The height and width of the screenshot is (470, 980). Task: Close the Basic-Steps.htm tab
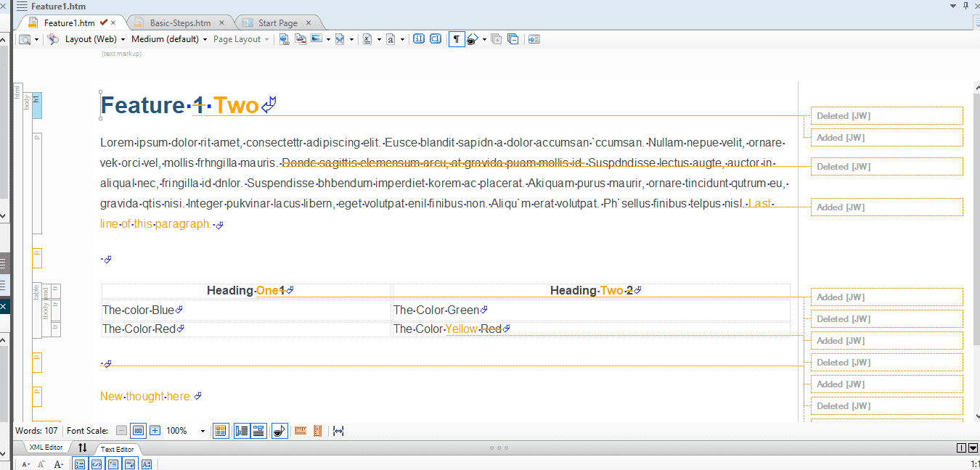[x=221, y=23]
